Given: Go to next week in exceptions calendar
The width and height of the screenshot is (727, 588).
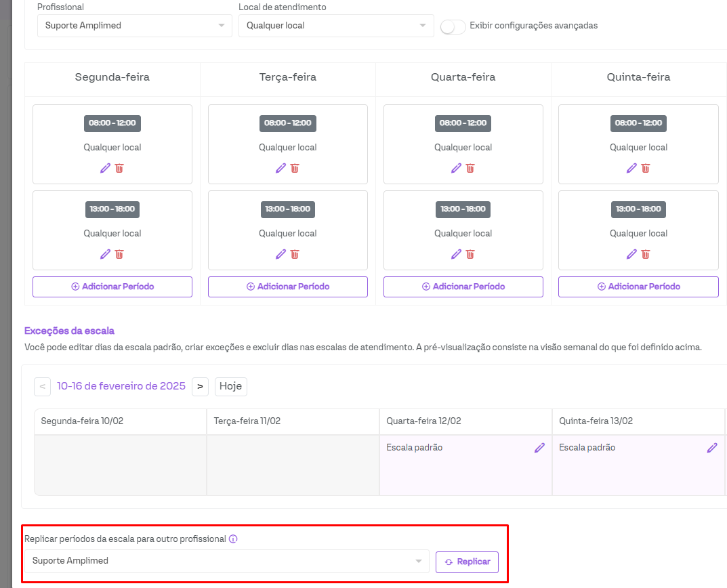Looking at the screenshot, I should coord(199,387).
